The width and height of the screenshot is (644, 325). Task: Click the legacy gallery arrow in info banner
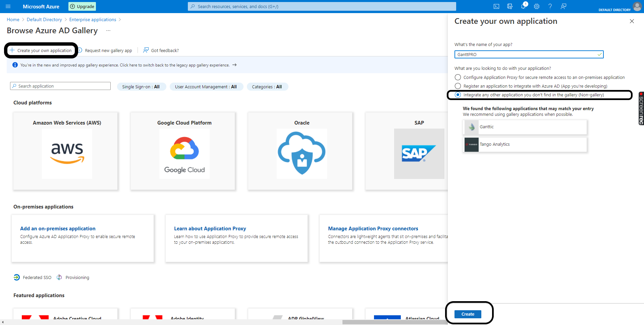coord(234,65)
